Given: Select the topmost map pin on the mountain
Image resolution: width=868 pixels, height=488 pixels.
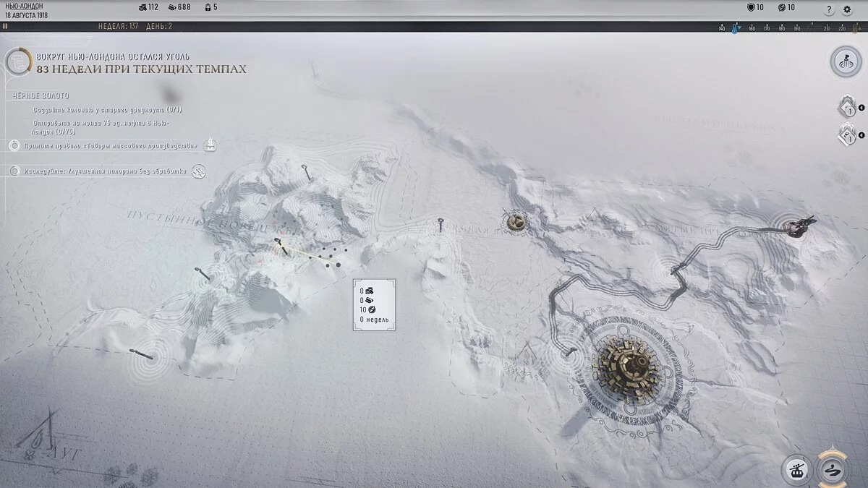Looking at the screenshot, I should coord(307,171).
